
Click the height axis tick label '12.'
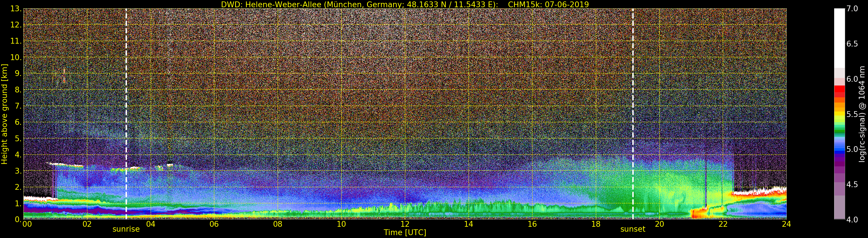point(16,25)
